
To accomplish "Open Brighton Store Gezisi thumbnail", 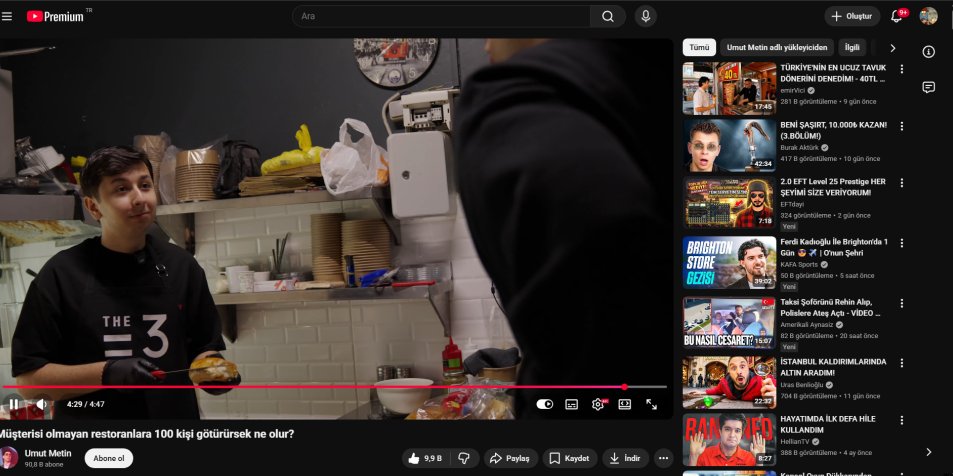I will coord(729,263).
